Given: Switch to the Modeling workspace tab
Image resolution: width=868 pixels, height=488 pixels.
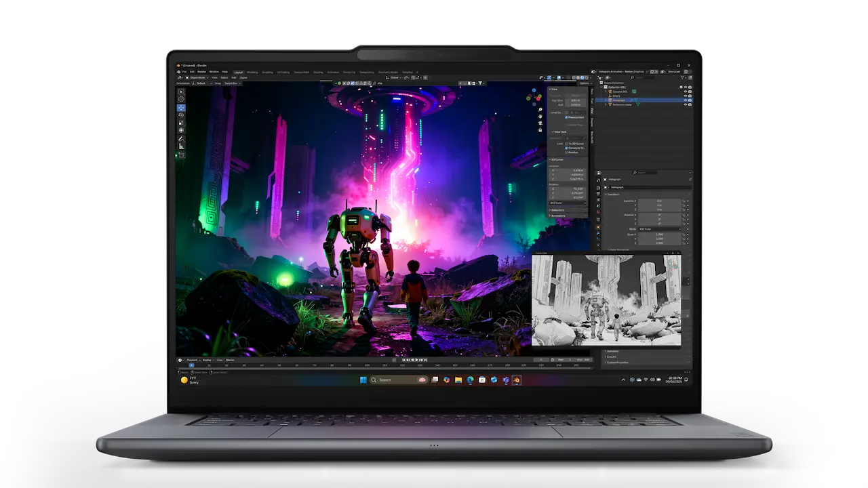Looking at the screenshot, I should [252, 73].
